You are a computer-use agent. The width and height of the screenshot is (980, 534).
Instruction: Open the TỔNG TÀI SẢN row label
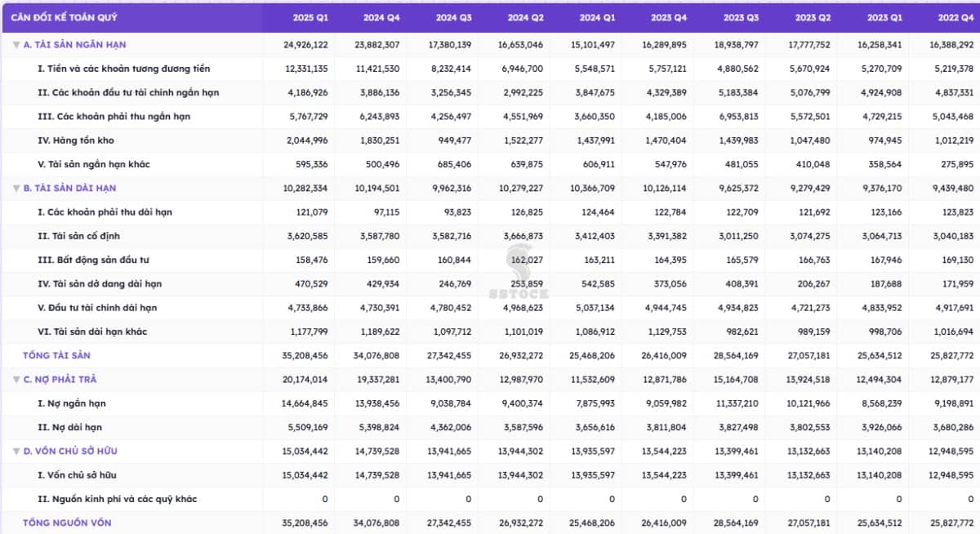pos(56,356)
